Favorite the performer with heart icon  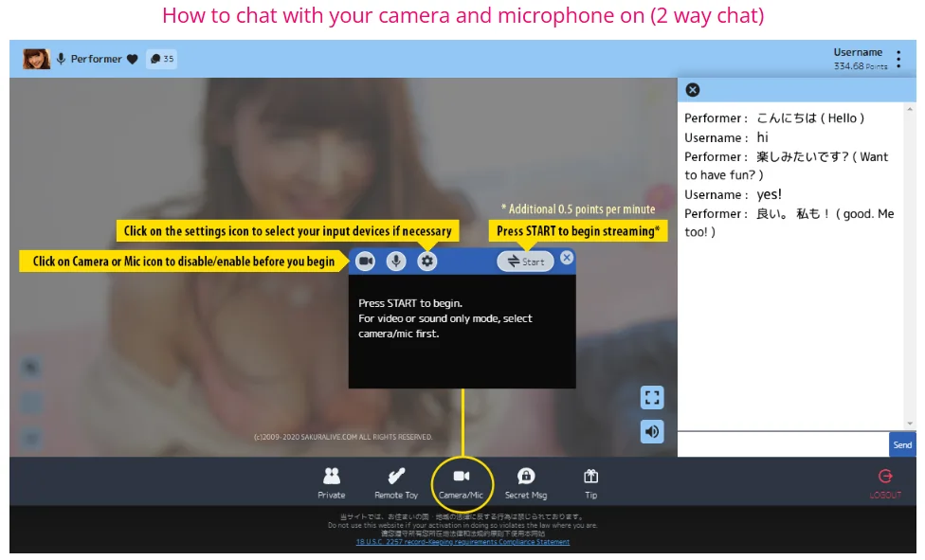[132, 59]
